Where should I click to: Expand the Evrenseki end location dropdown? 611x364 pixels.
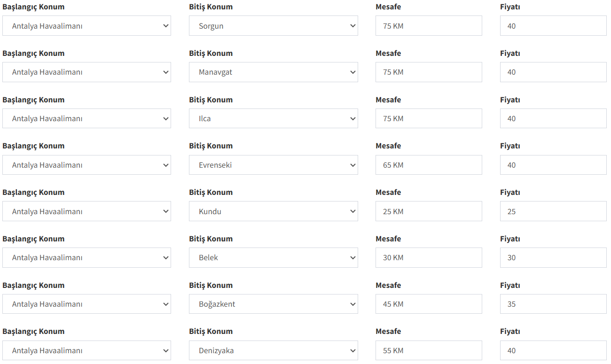[273, 165]
